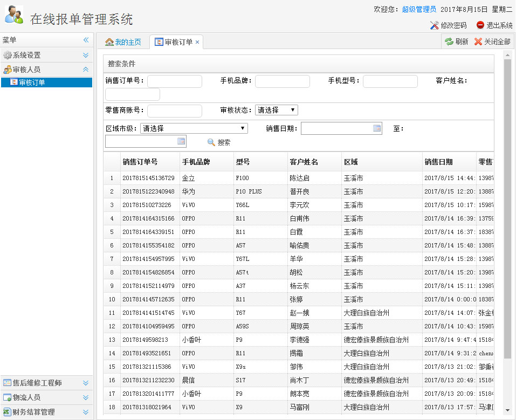Click the 手机品牌 input field

click(282, 81)
